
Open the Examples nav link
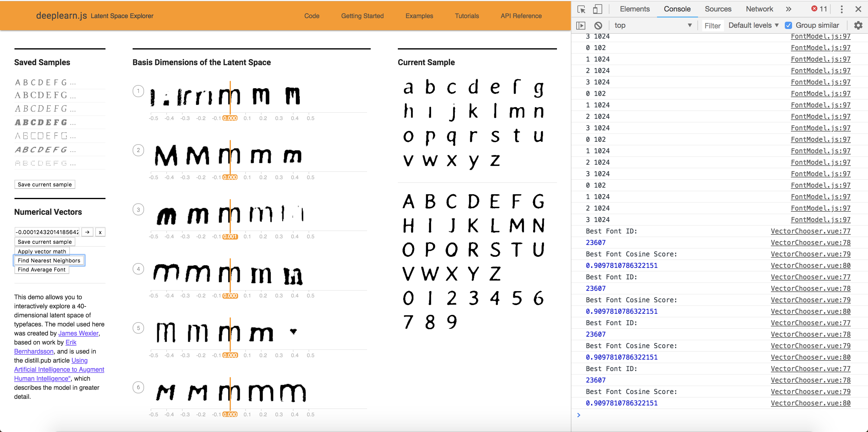(x=419, y=16)
